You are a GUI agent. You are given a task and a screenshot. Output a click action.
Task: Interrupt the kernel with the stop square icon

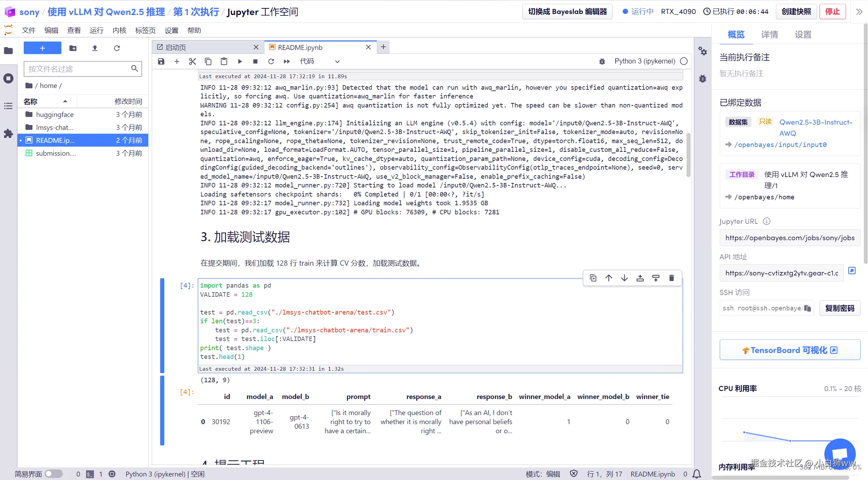255,61
